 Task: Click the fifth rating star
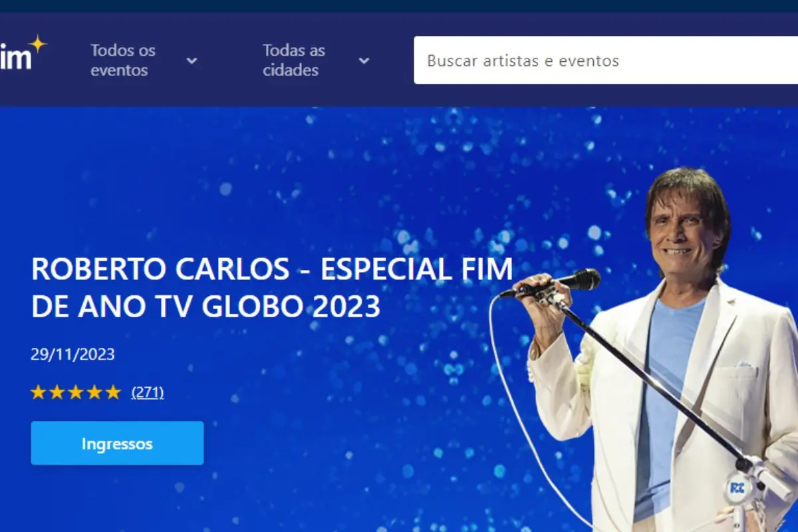pyautogui.click(x=113, y=392)
